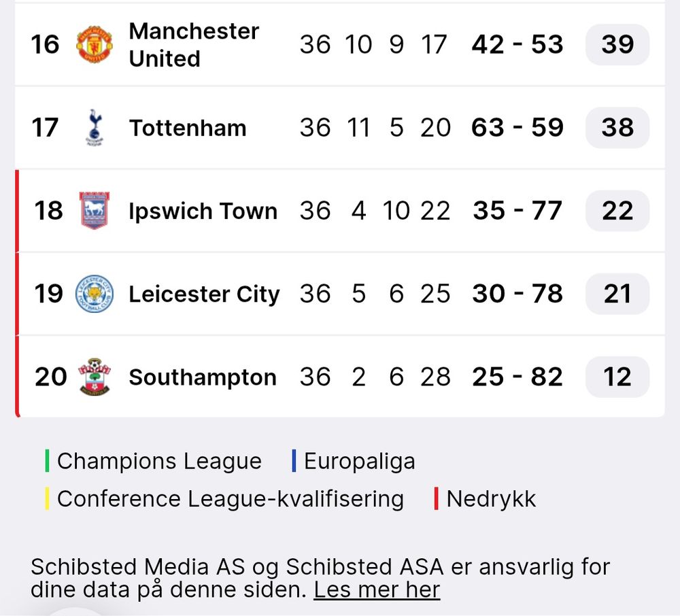Click Ipswich Town's 22 points badge
Image resolution: width=680 pixels, height=616 pixels.
coord(617,211)
